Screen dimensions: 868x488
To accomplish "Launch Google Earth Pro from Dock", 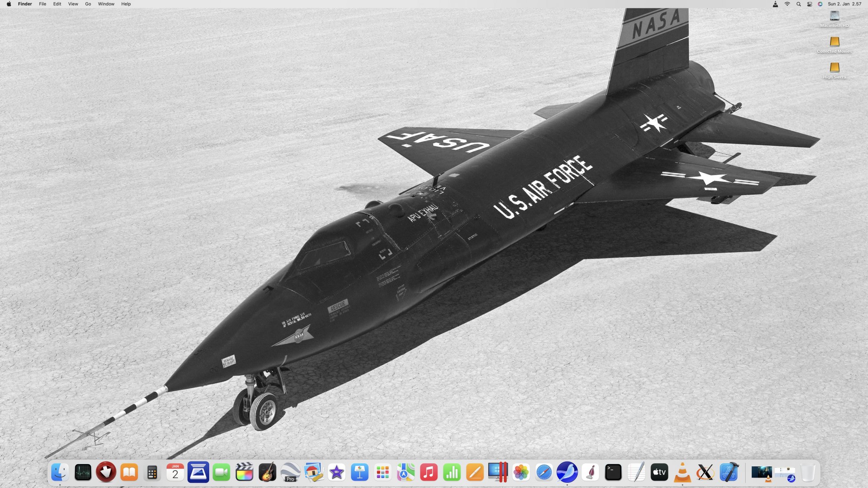I will pyautogui.click(x=290, y=472).
